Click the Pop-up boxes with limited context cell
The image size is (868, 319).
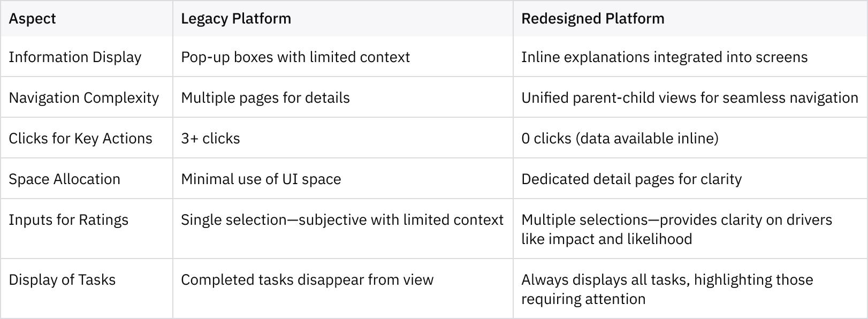pos(342,57)
